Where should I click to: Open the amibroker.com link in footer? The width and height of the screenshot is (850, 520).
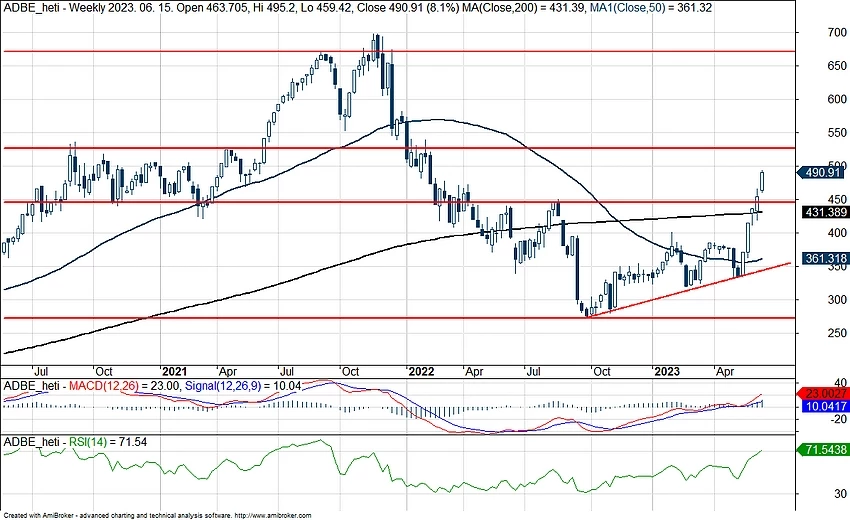pos(273,516)
